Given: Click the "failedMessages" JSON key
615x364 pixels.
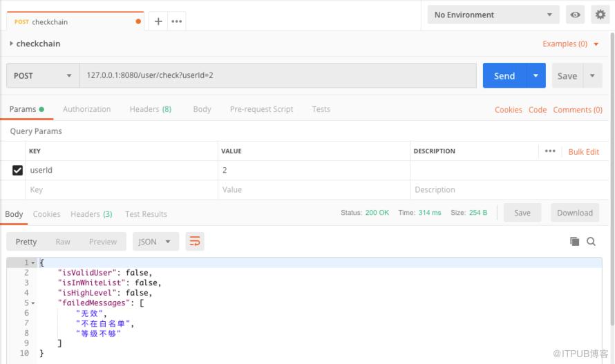Looking at the screenshot, I should [x=94, y=303].
